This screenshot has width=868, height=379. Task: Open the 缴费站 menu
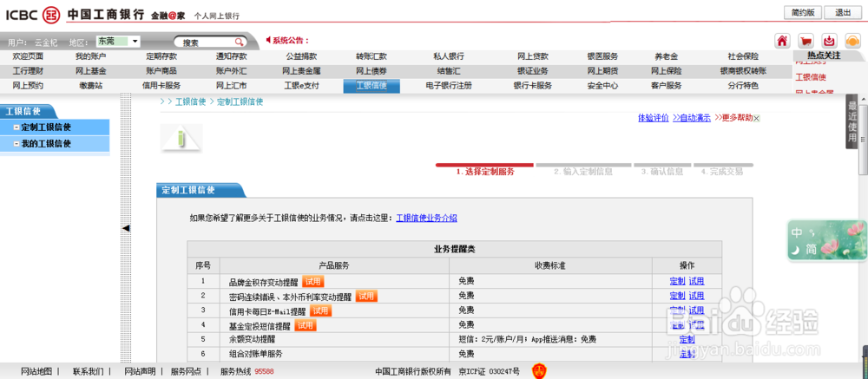pyautogui.click(x=91, y=86)
